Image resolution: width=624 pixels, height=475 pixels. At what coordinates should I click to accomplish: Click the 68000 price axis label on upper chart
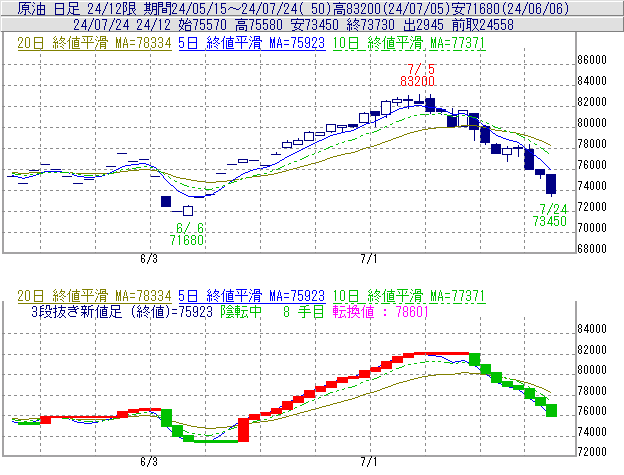592,249
